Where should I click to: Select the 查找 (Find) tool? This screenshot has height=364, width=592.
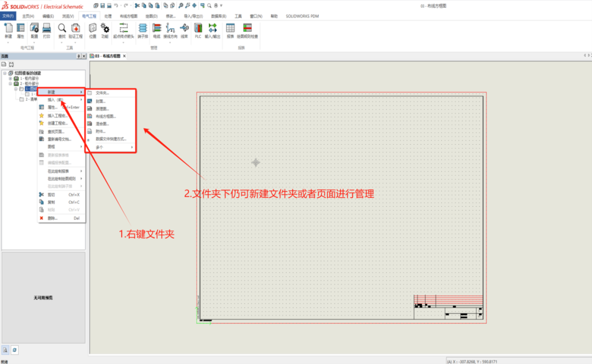click(62, 28)
